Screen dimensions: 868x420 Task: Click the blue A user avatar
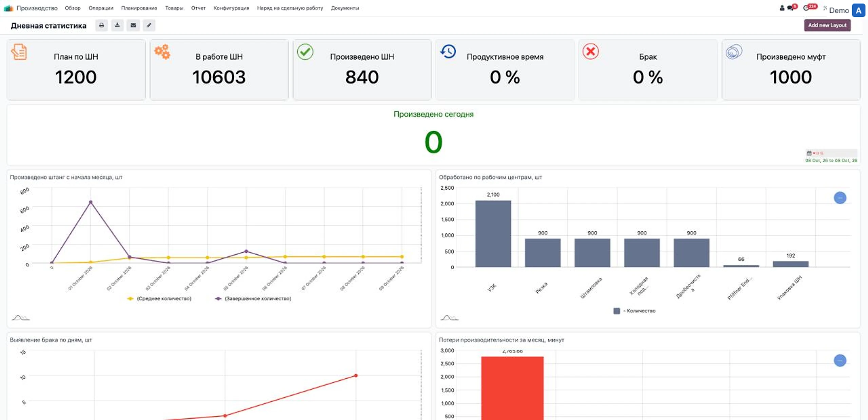[859, 10]
